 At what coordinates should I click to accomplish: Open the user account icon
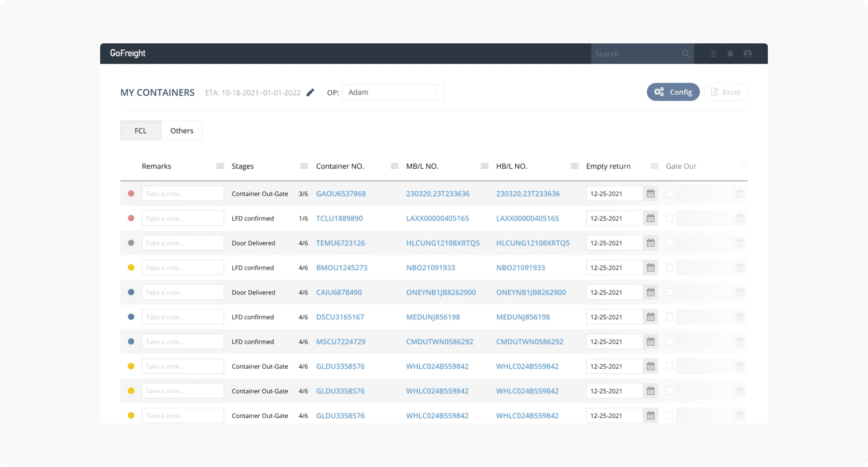pyautogui.click(x=747, y=53)
